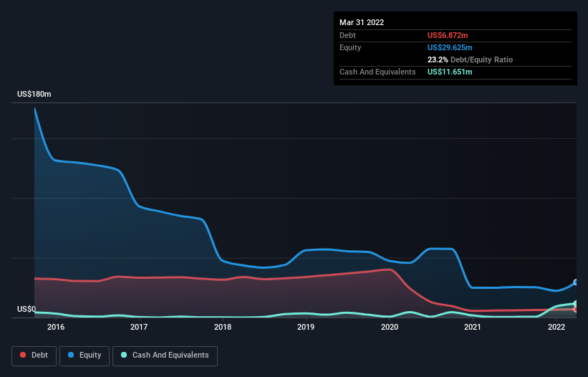Click the blue Equity legend dot
588x377 pixels.
click(71, 355)
